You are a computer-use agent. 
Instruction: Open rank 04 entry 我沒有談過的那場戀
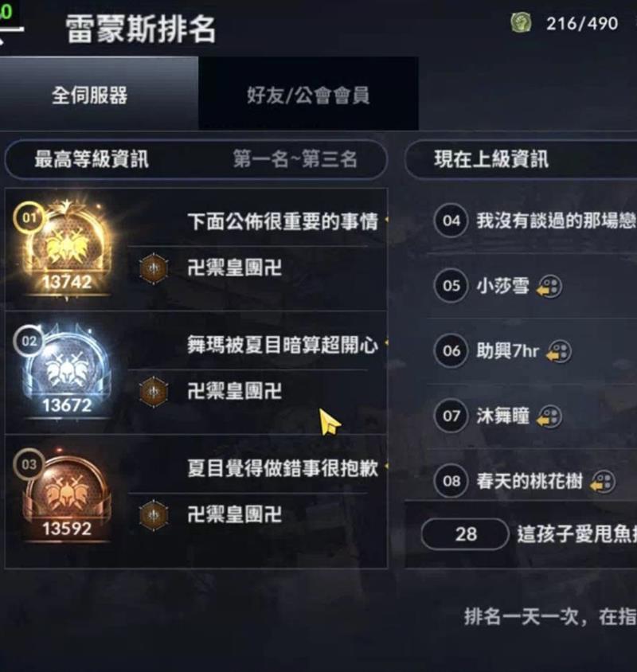point(534,221)
